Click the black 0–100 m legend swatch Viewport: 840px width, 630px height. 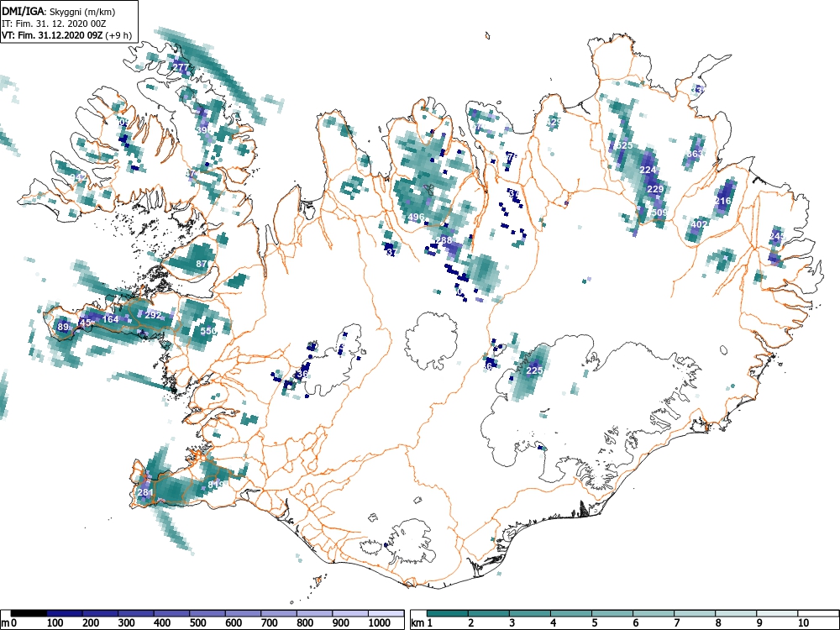29,613
